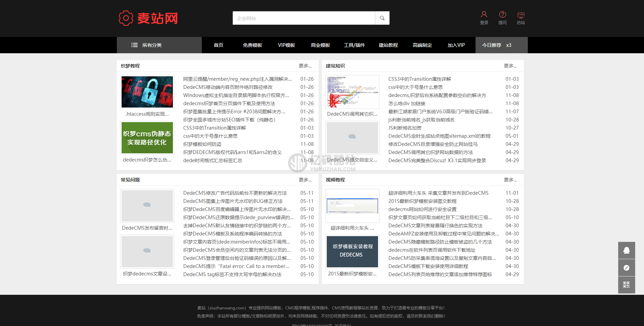644x326 pixels.
Task: Focus the 企业网站 search input field
Action: click(304, 18)
